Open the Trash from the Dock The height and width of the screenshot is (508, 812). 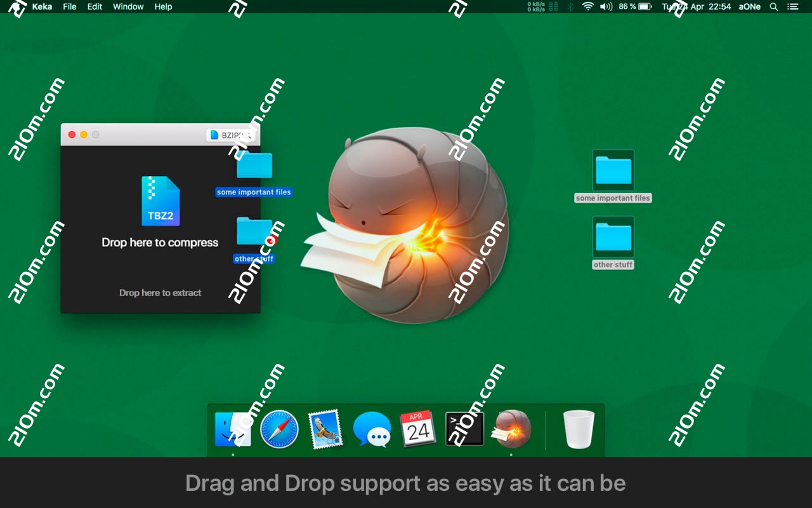(578, 429)
